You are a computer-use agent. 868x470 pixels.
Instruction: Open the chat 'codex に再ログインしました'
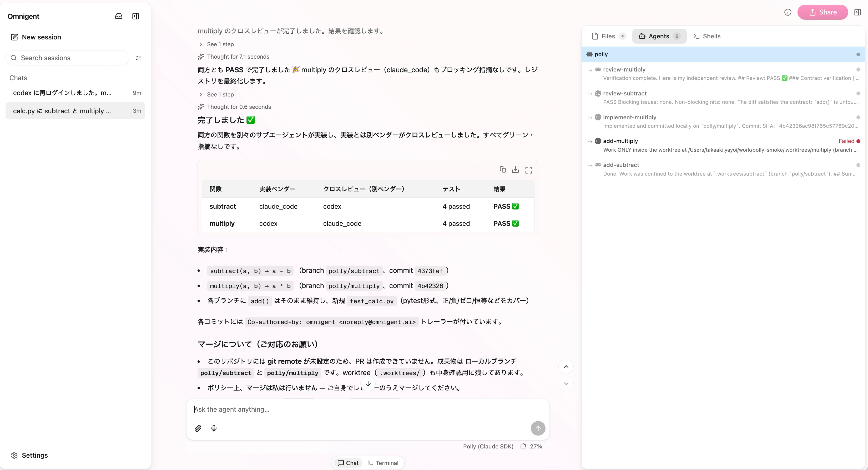click(75, 93)
